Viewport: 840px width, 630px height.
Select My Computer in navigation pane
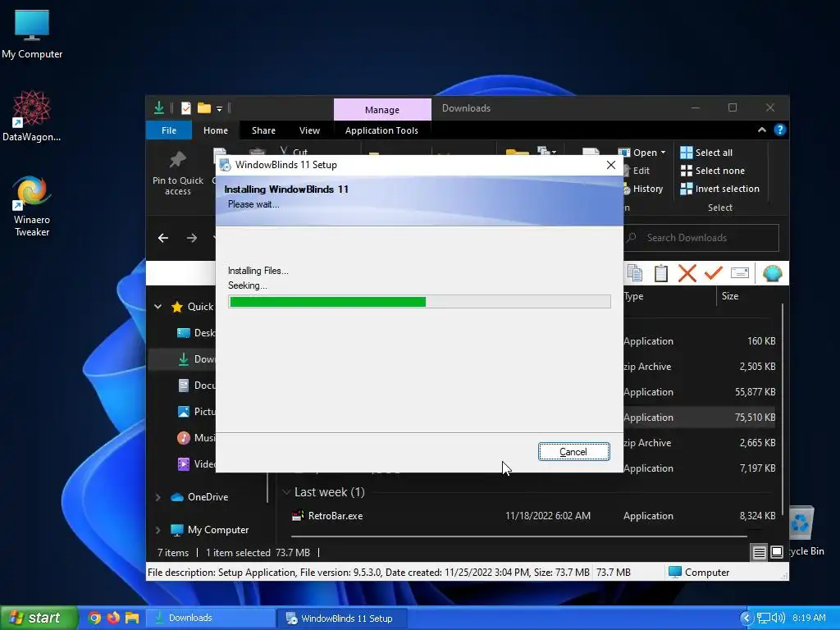pos(209,530)
